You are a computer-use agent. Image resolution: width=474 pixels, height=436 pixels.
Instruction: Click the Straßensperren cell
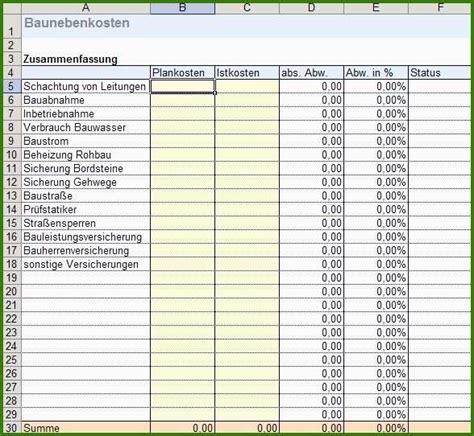86,223
